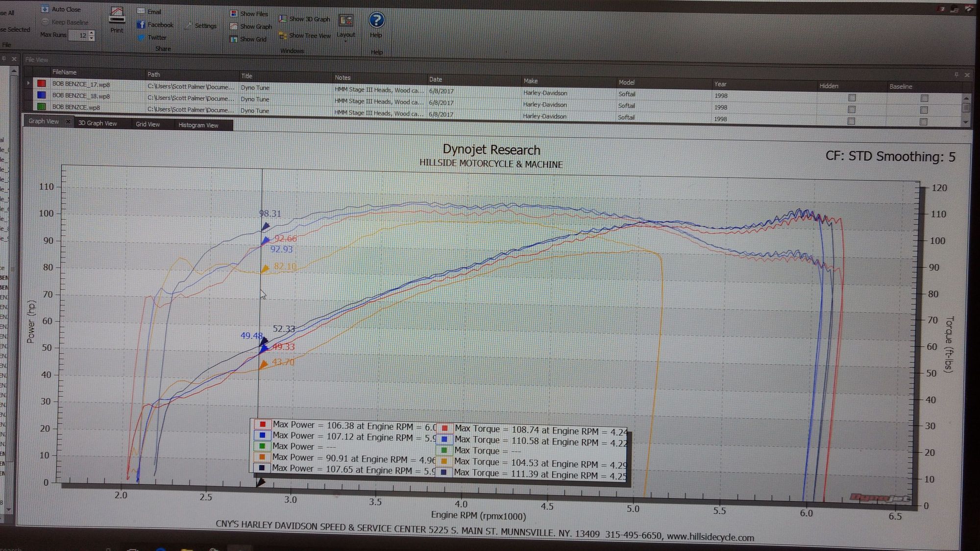The image size is (980, 551).
Task: Click the Email share icon
Action: [141, 11]
